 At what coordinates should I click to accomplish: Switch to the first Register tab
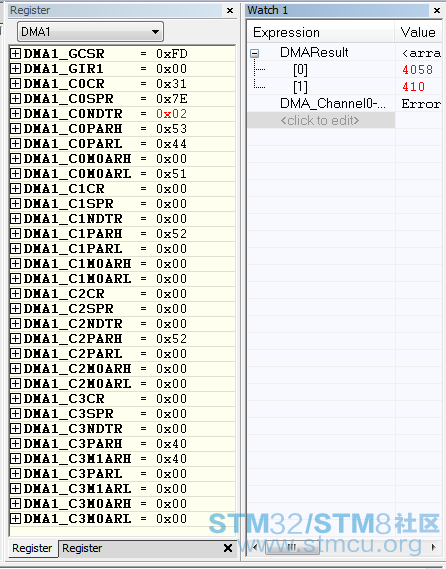coord(32,548)
